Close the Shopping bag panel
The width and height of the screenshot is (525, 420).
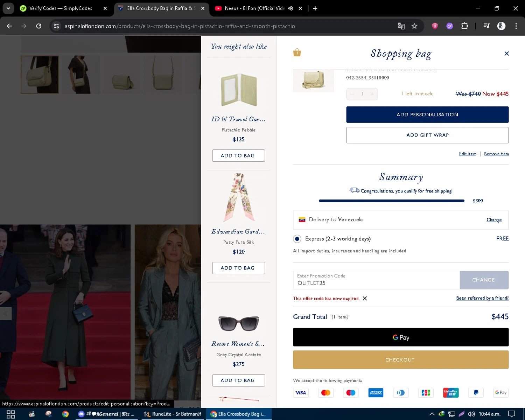click(506, 54)
